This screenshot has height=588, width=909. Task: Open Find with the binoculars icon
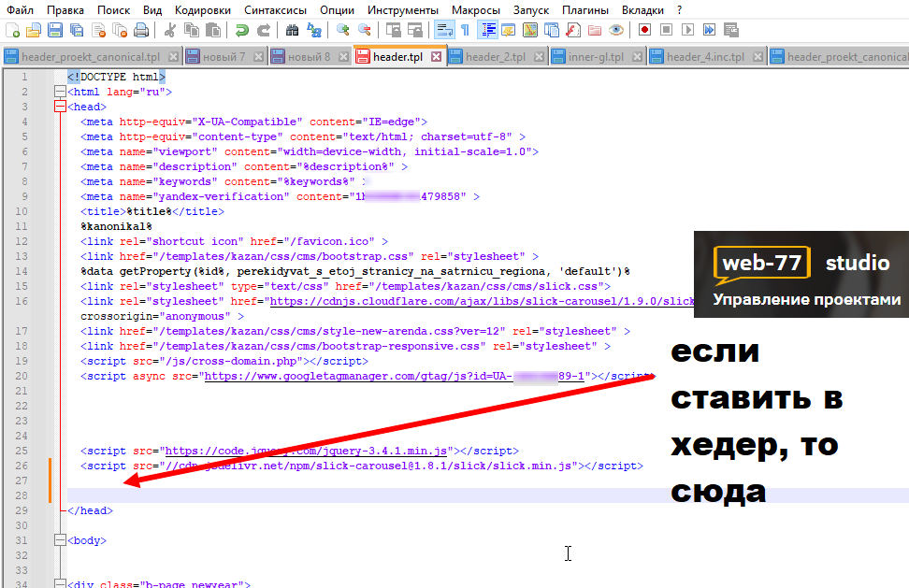(292, 30)
